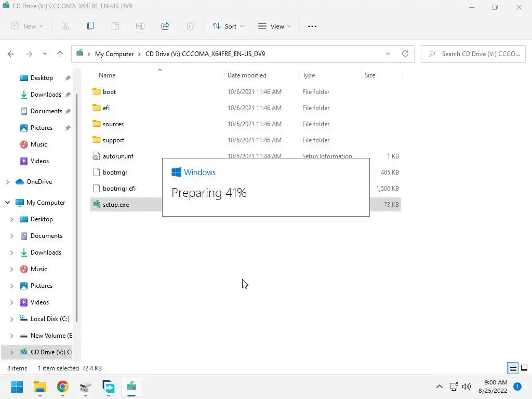Expand Videos under My Computer
This screenshot has height=399, width=532.
point(11,302)
